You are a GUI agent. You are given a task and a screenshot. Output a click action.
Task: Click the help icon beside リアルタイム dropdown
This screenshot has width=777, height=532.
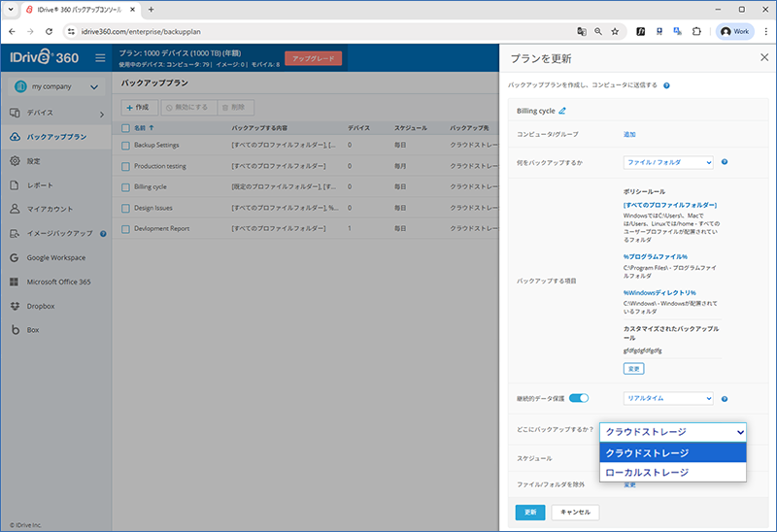pos(726,399)
